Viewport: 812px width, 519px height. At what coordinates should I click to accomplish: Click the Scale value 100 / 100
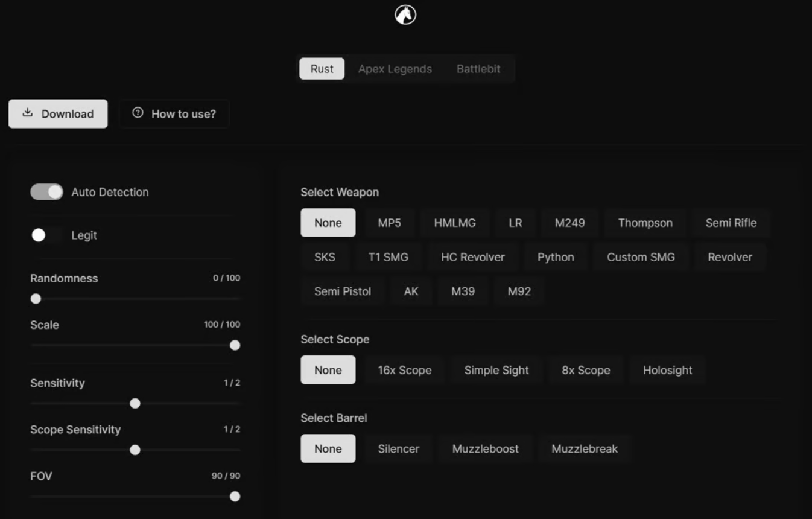[222, 325]
